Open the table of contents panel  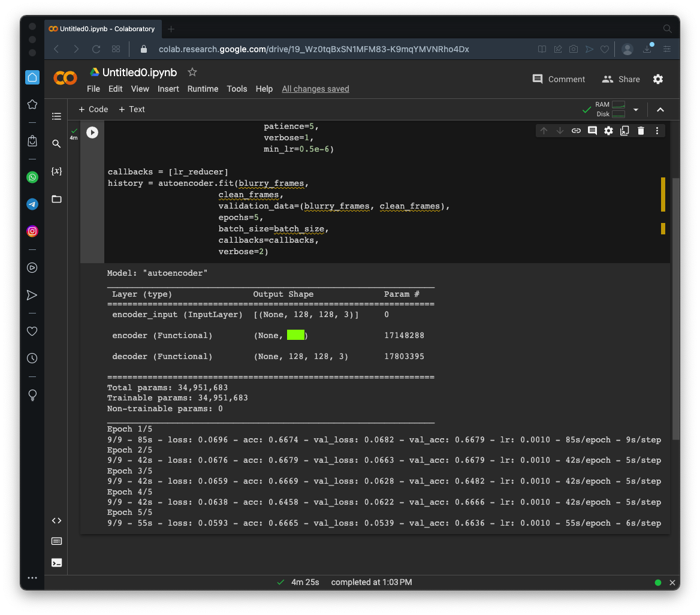56,116
